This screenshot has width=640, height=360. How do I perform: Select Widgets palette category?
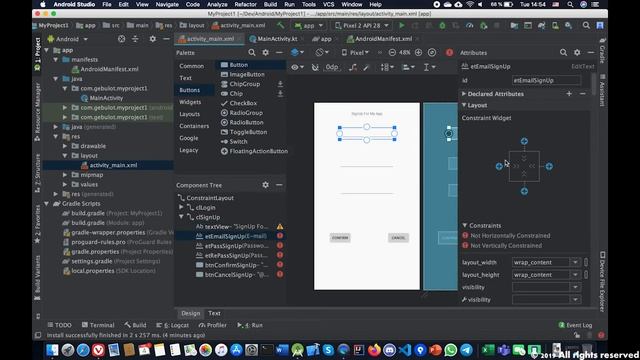point(190,102)
